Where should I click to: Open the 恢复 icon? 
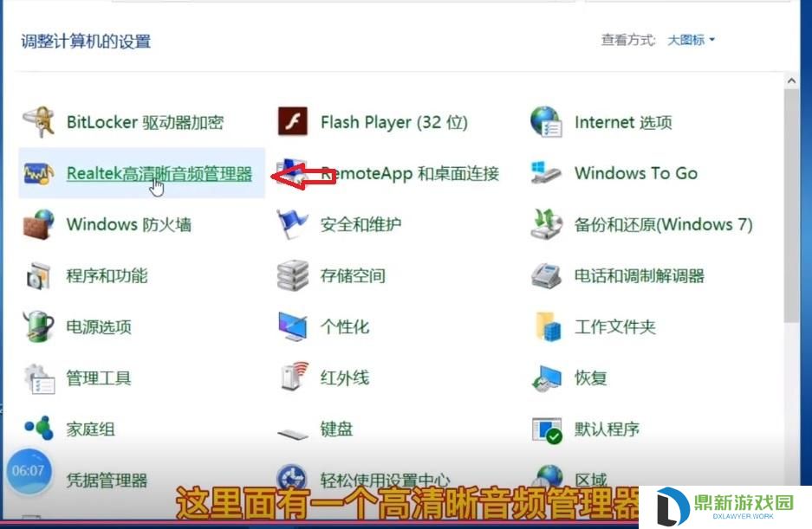(546, 378)
